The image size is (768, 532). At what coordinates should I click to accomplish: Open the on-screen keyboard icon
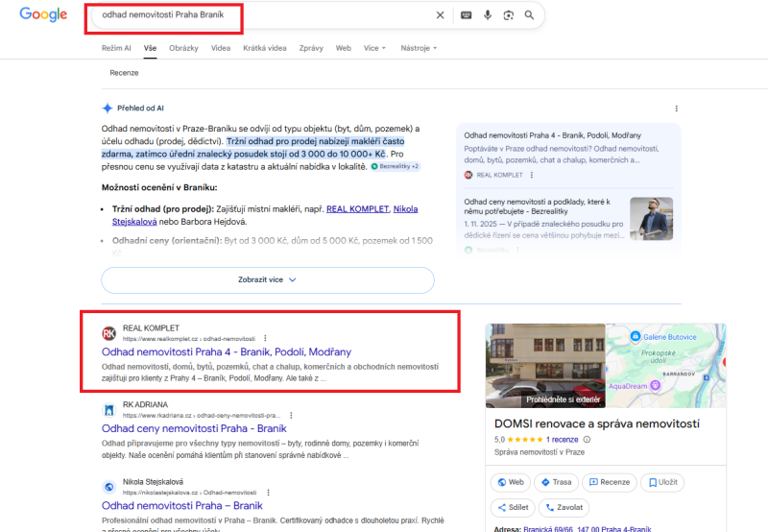coord(467,15)
